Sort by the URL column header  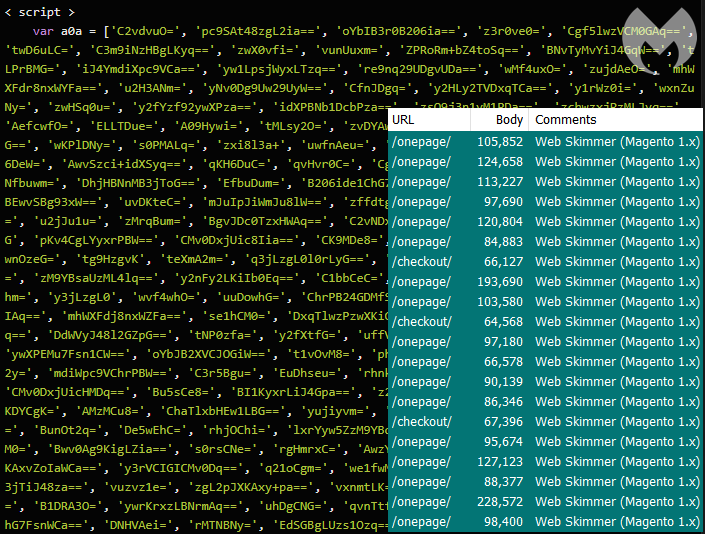(404, 120)
